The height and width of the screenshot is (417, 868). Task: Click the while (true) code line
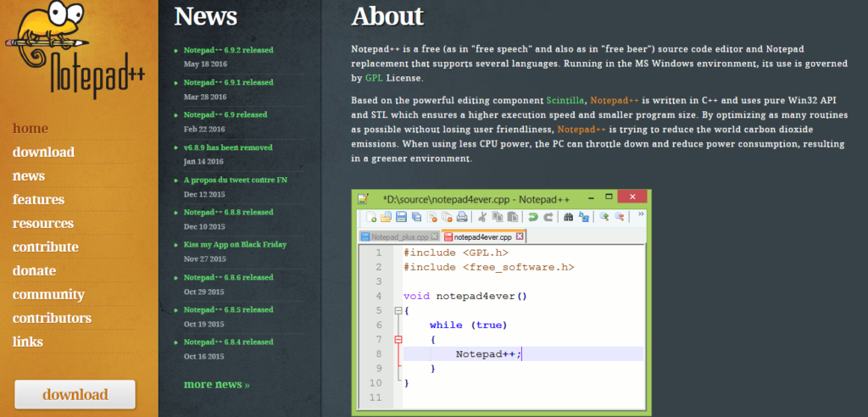click(468, 325)
